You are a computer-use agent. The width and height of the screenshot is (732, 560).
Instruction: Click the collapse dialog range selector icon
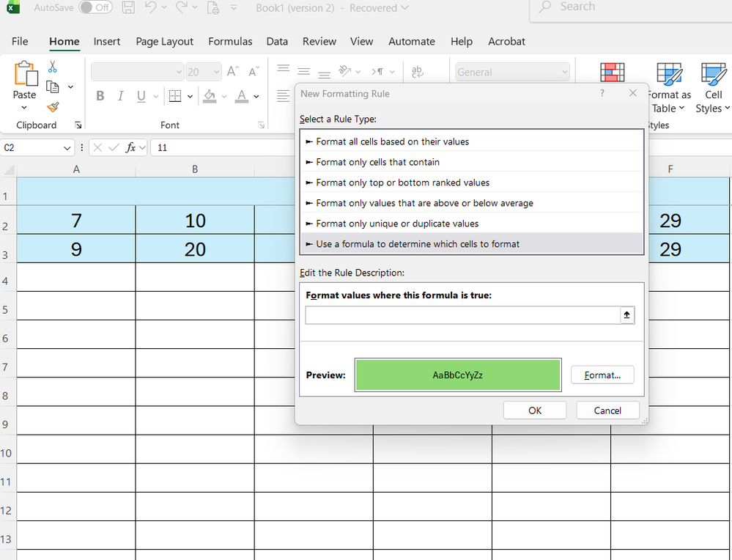point(627,315)
